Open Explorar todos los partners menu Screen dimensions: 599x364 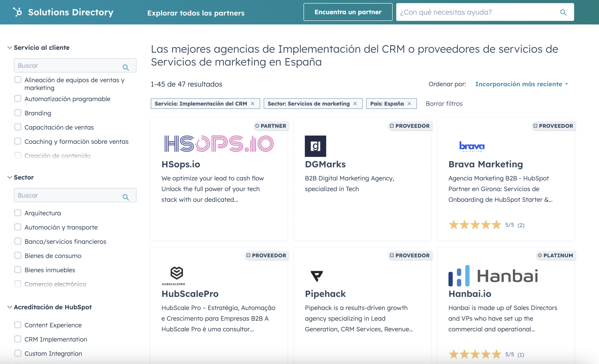[196, 13]
